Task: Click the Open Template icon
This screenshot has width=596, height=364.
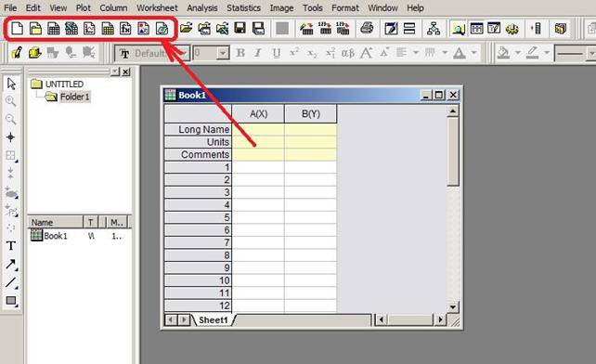Action: click(204, 29)
